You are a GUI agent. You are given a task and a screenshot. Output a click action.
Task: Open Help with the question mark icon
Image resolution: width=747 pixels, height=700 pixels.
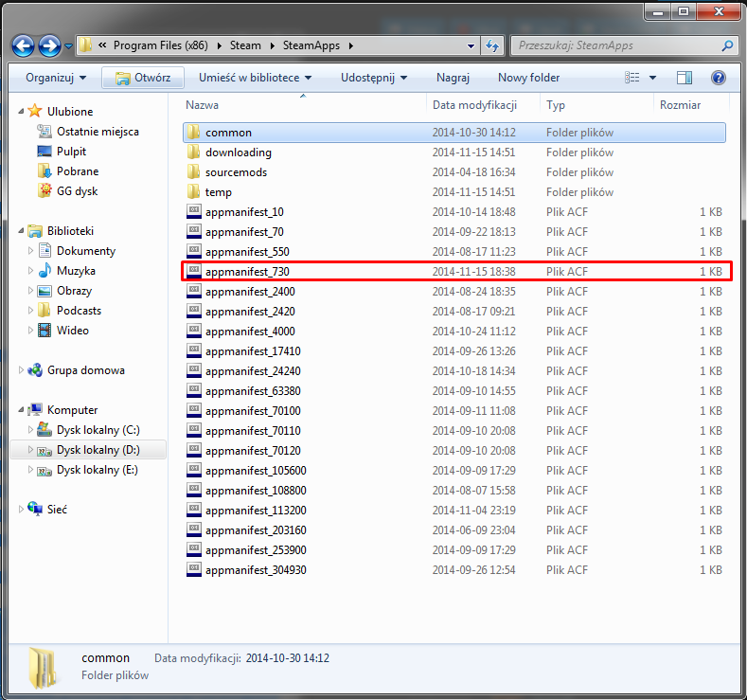click(x=718, y=77)
